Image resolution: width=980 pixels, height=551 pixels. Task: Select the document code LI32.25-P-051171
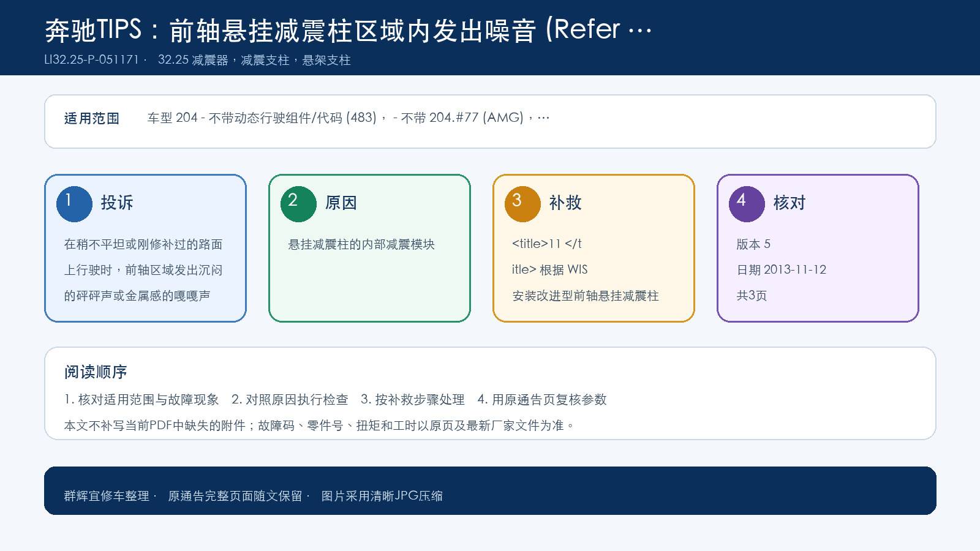tap(92, 60)
